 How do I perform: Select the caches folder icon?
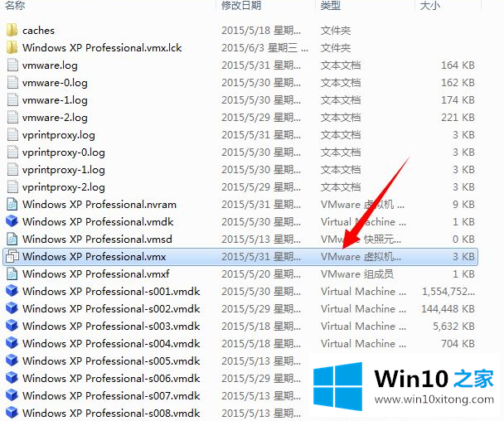12,30
